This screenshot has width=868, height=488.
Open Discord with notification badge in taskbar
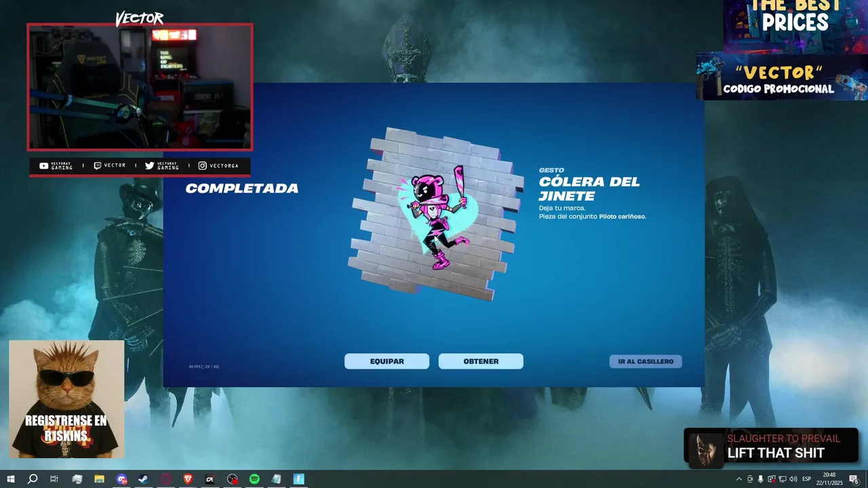pos(121,479)
